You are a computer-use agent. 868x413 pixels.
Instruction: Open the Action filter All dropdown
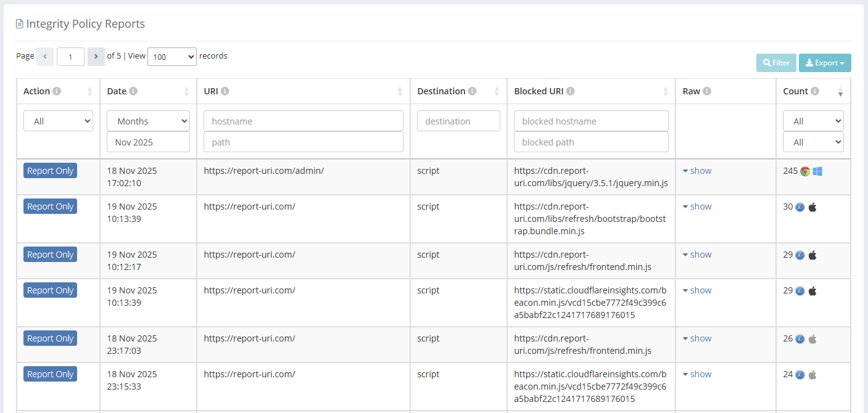(58, 121)
